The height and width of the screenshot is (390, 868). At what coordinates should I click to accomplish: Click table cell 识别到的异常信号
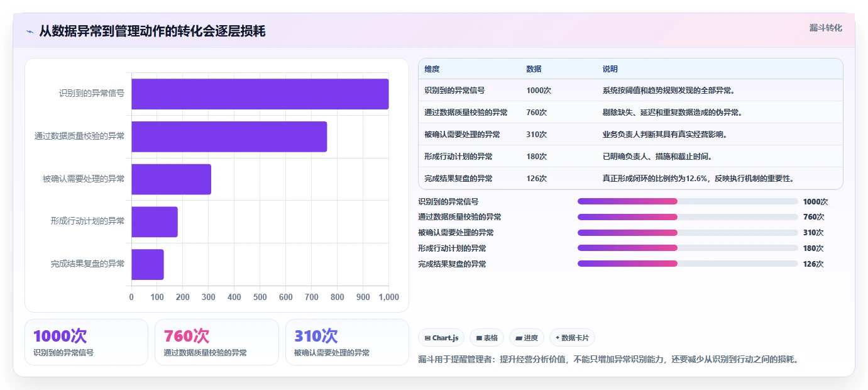pyautogui.click(x=454, y=91)
